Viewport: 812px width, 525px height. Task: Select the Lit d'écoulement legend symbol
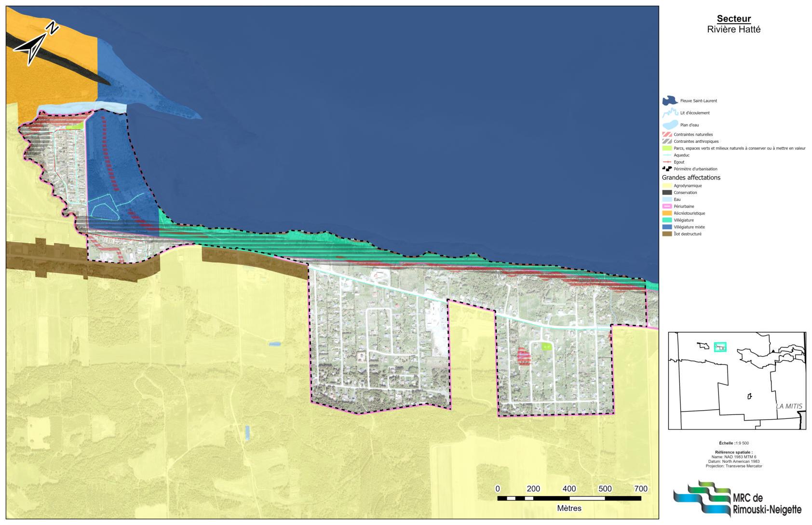click(x=669, y=113)
